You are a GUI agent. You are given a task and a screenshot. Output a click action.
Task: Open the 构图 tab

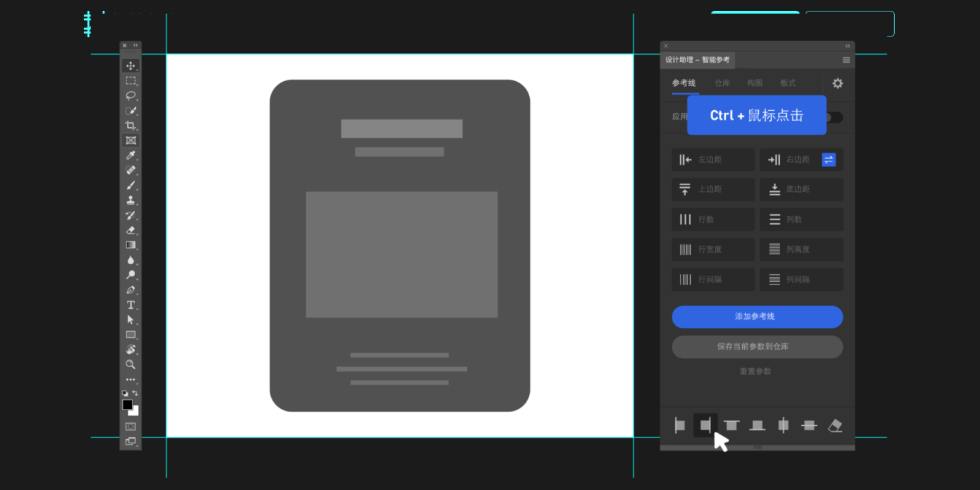(754, 83)
